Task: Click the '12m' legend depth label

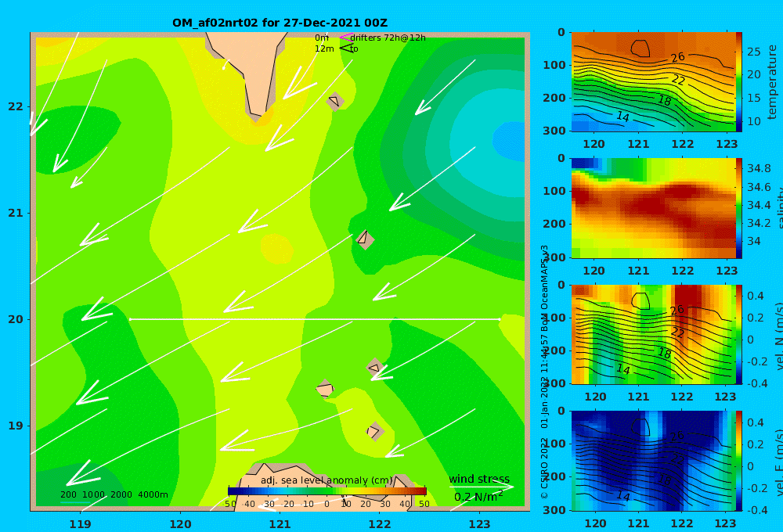Action: click(x=324, y=49)
